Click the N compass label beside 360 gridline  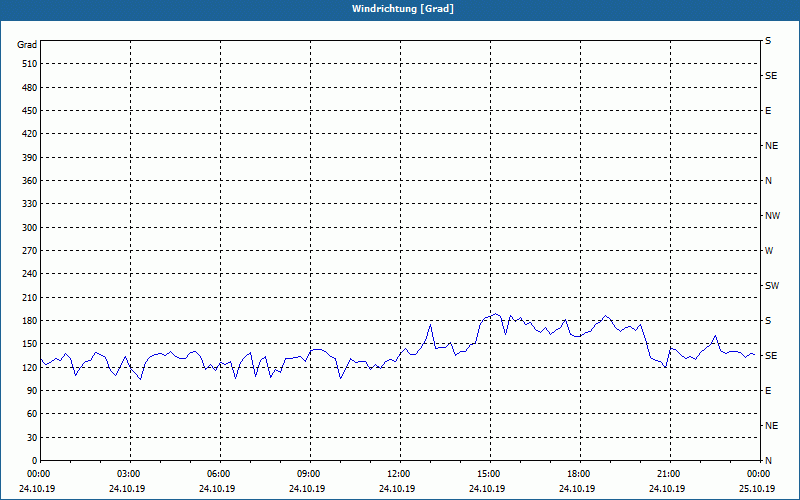768,181
